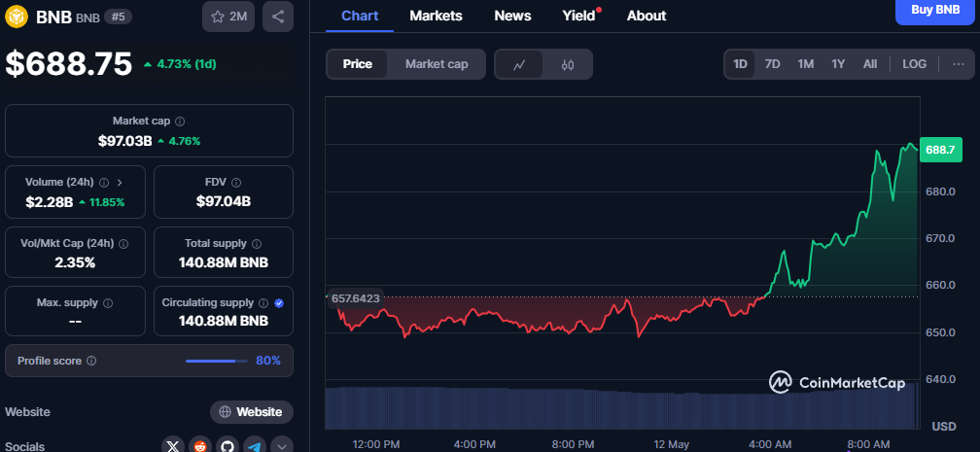Image resolution: width=980 pixels, height=452 pixels.
Task: Click the Profile score progress bar
Action: [216, 361]
